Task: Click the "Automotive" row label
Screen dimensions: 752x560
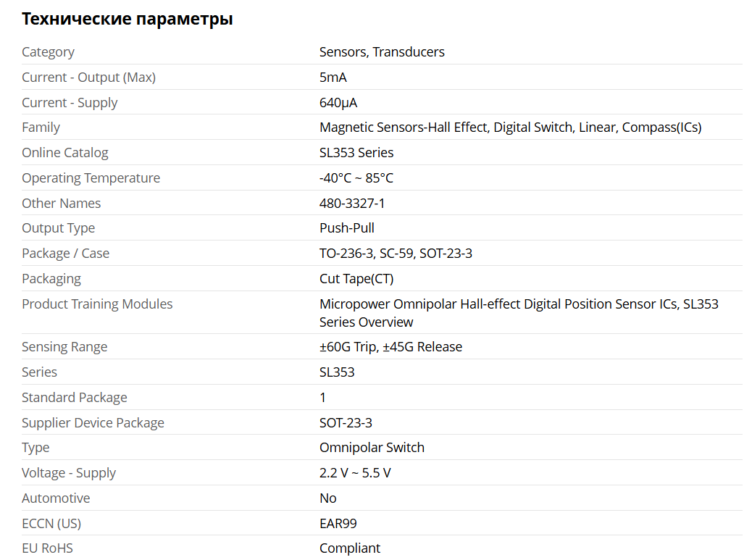Action: coord(56,498)
